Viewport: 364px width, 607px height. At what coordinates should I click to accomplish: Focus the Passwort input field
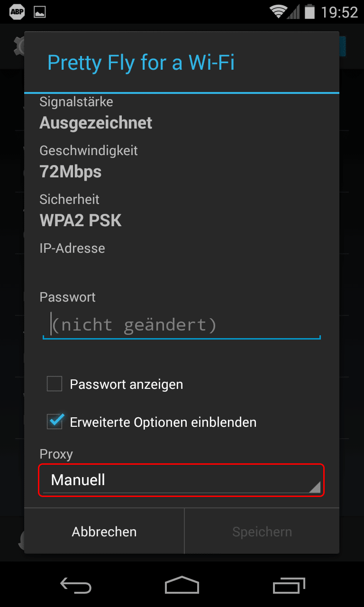coord(182,325)
